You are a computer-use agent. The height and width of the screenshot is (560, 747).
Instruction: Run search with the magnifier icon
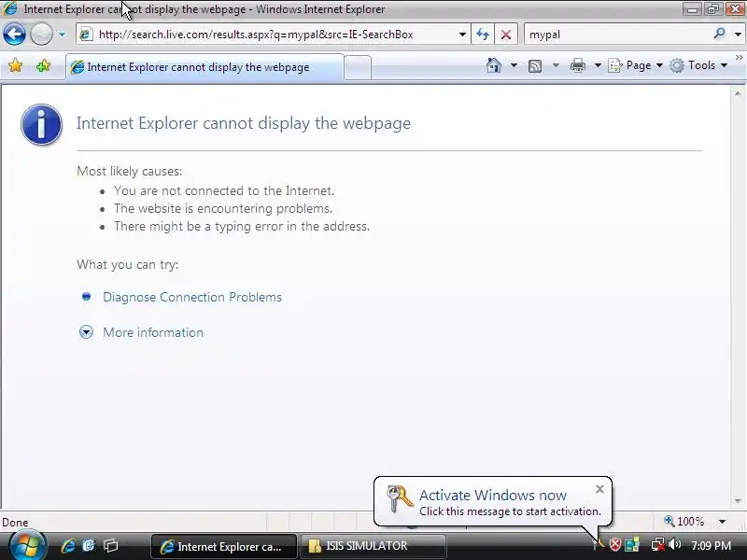pos(720,34)
